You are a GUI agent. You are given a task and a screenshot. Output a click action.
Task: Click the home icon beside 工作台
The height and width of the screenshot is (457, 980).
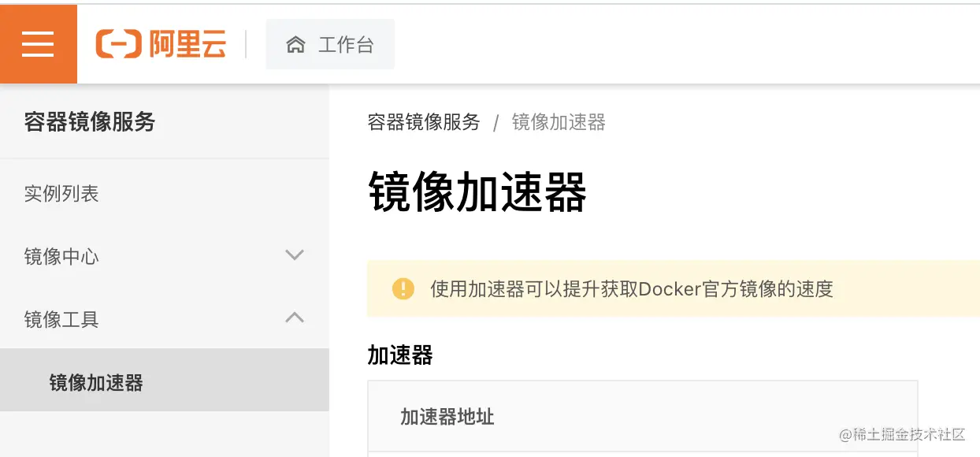click(295, 45)
